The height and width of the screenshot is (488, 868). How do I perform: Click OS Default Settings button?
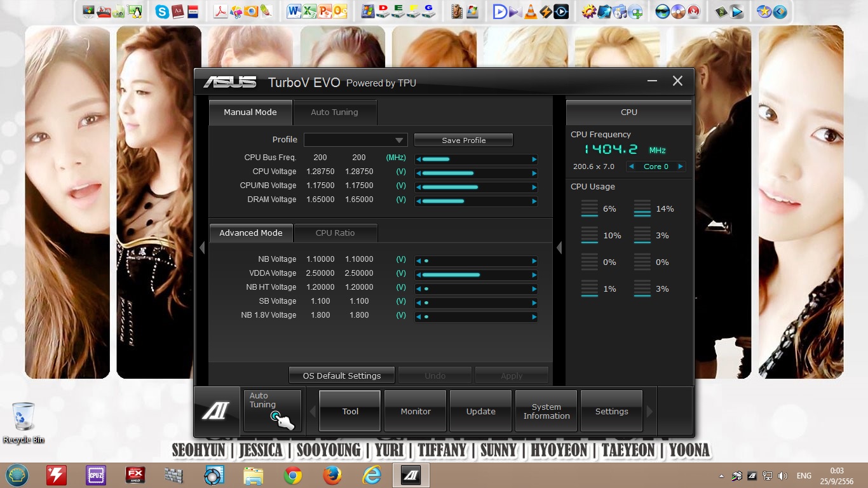342,376
